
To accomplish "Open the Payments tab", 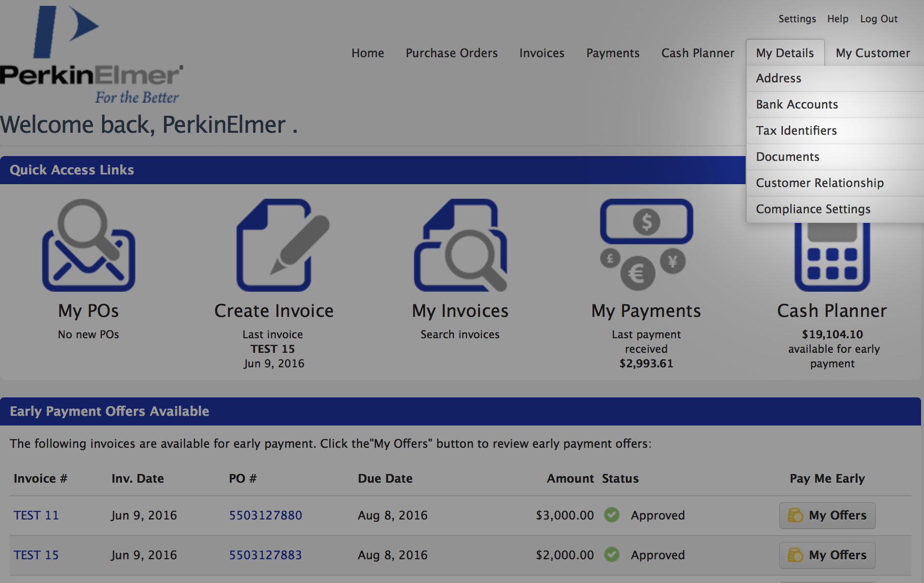I will [613, 53].
